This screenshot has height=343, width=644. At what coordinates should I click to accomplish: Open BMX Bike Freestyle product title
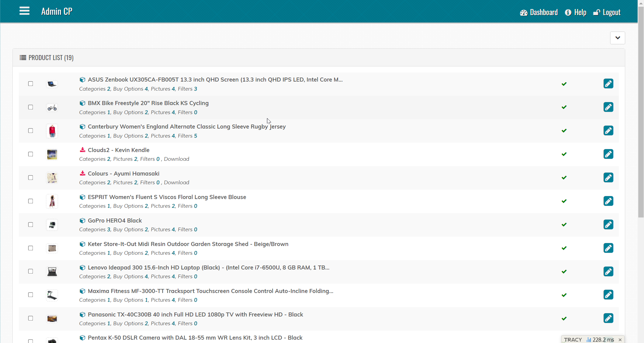(x=148, y=103)
